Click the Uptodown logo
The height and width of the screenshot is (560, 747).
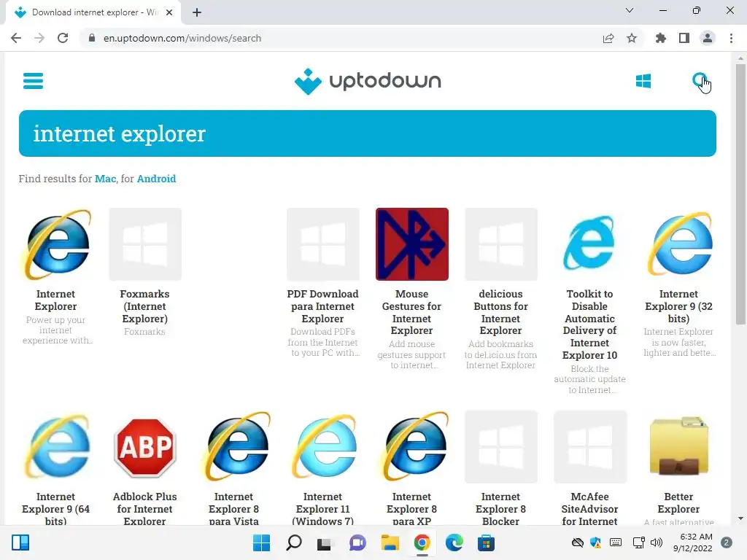point(368,81)
